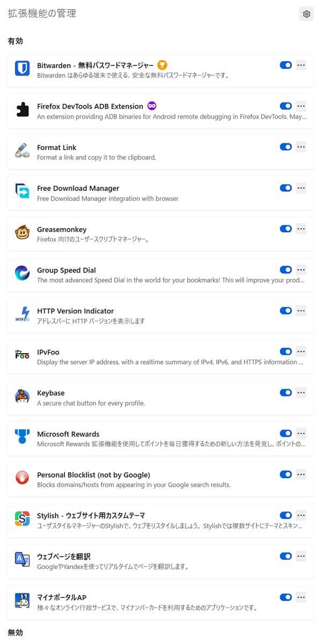Open the gear tools menu for extensions
The width and height of the screenshot is (323, 644).
[x=306, y=14]
